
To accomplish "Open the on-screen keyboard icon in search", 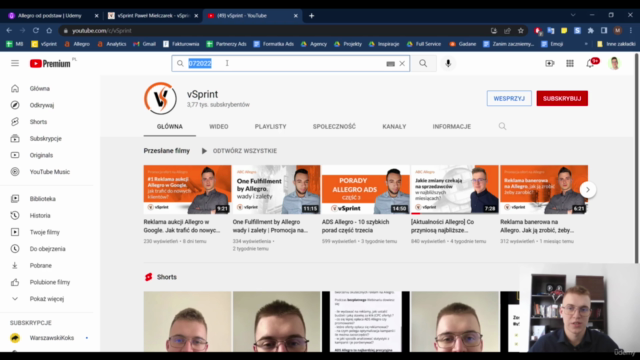I will click(x=390, y=64).
